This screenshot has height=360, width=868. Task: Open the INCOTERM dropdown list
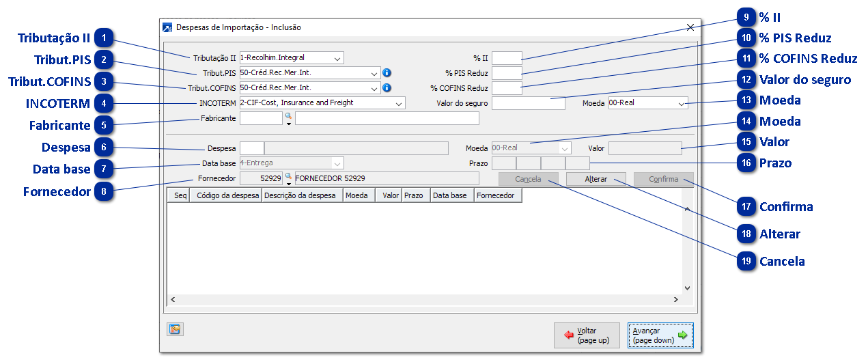[x=399, y=103]
